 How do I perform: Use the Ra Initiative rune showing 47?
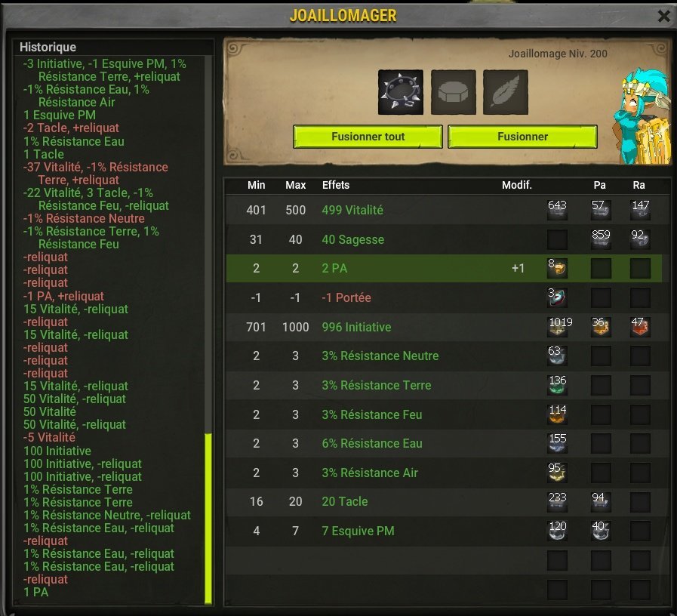coord(640,327)
